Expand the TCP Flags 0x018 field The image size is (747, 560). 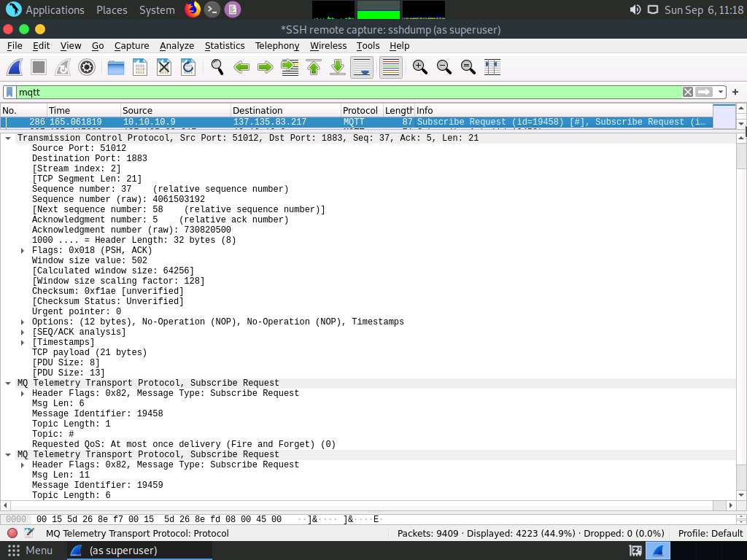(x=21, y=250)
